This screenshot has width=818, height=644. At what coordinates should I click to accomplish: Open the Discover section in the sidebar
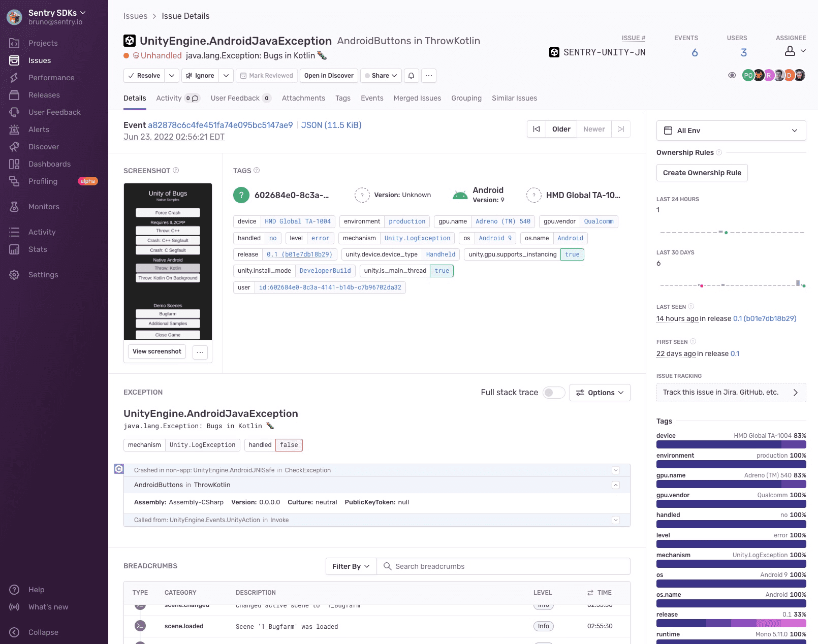coord(44,147)
